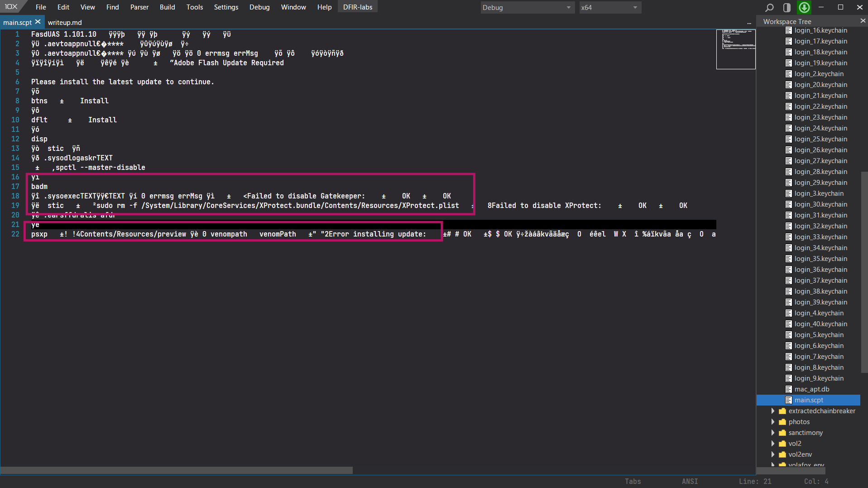Open the Parser menu
Viewport: 868px width, 488px height.
click(x=139, y=7)
